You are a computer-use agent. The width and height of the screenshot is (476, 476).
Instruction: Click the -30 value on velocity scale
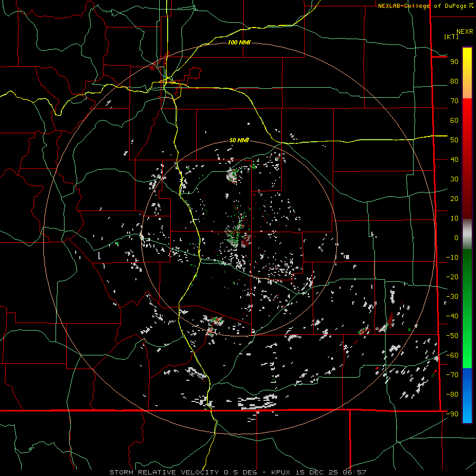tap(452, 297)
